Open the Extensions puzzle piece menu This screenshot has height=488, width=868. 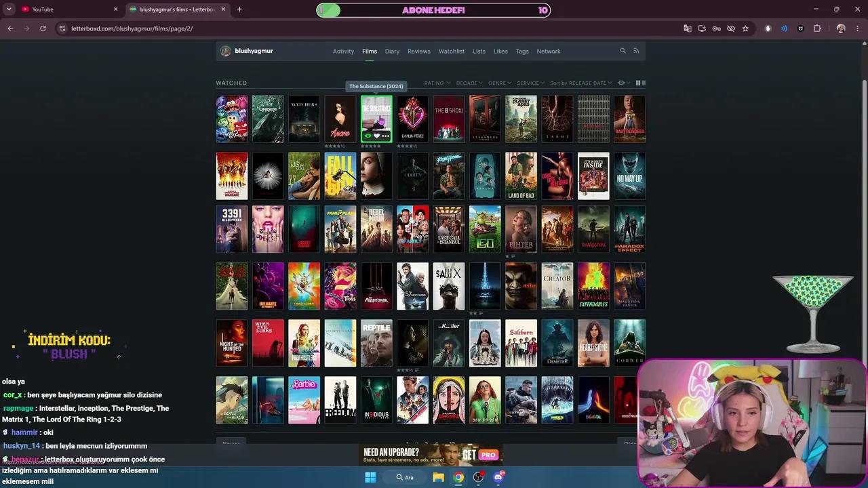pyautogui.click(x=817, y=28)
